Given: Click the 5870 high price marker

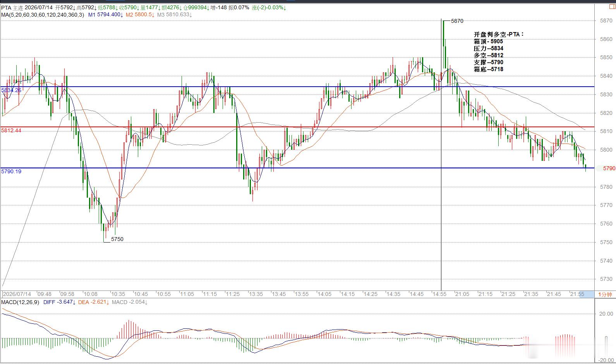Looking at the screenshot, I should pyautogui.click(x=457, y=21).
